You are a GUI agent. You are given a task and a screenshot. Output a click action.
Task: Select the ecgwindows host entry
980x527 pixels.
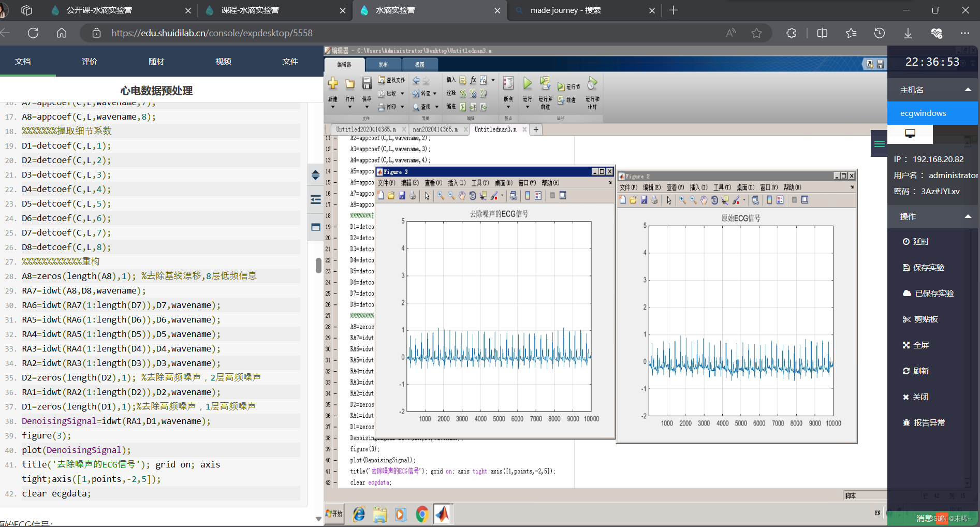tap(932, 113)
